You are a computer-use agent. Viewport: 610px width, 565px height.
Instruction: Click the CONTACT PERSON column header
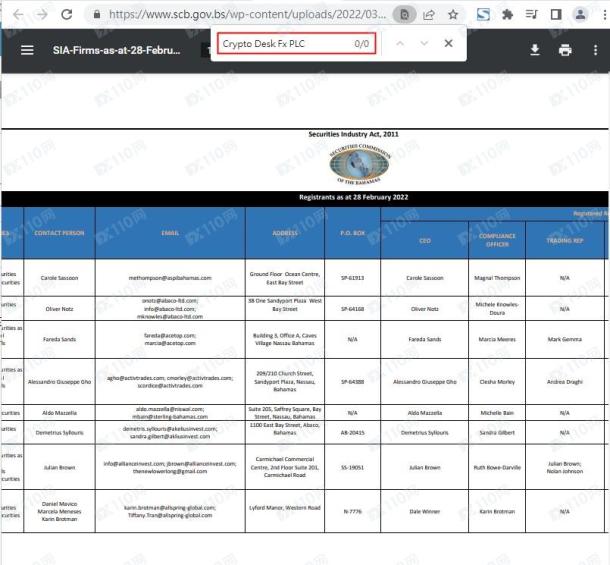[x=59, y=233]
